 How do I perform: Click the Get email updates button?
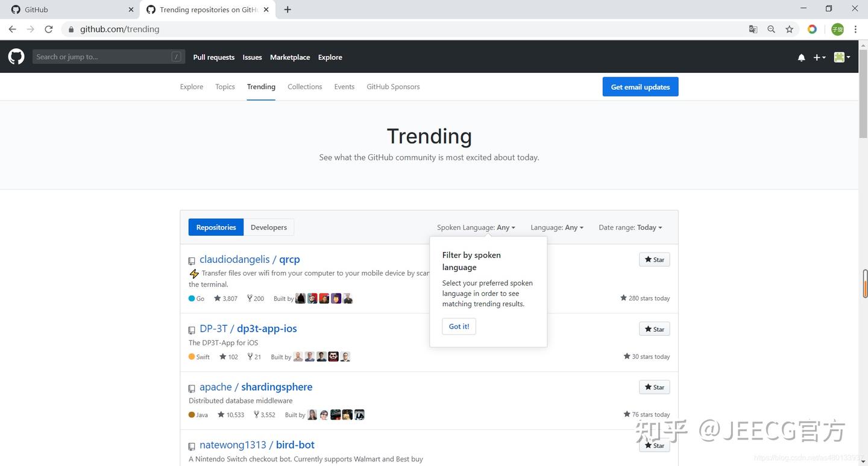[640, 87]
